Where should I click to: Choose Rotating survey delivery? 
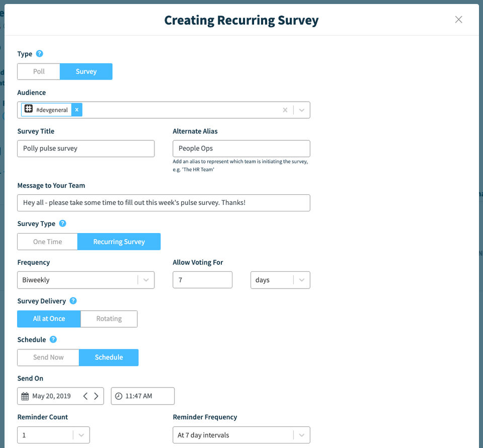109,319
